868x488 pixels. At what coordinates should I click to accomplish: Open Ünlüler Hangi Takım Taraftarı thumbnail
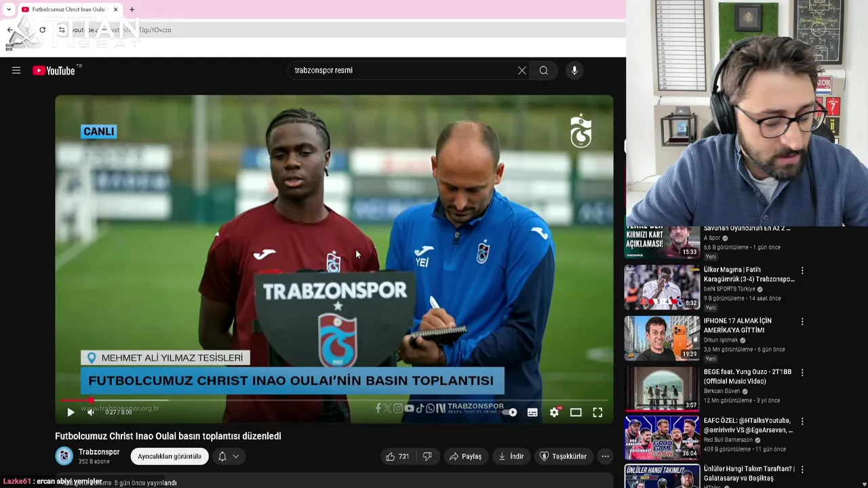[662, 476]
